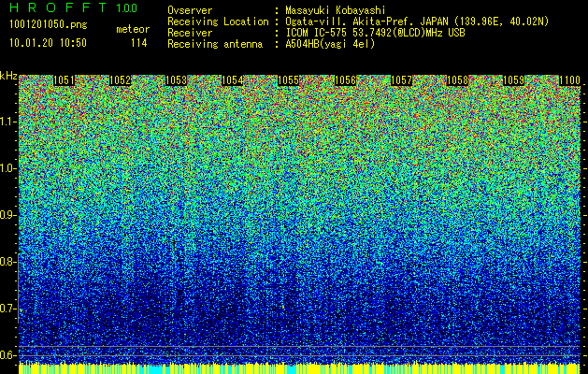588x374 pixels.
Task: Click the Receiver label
Action: pyautogui.click(x=190, y=33)
